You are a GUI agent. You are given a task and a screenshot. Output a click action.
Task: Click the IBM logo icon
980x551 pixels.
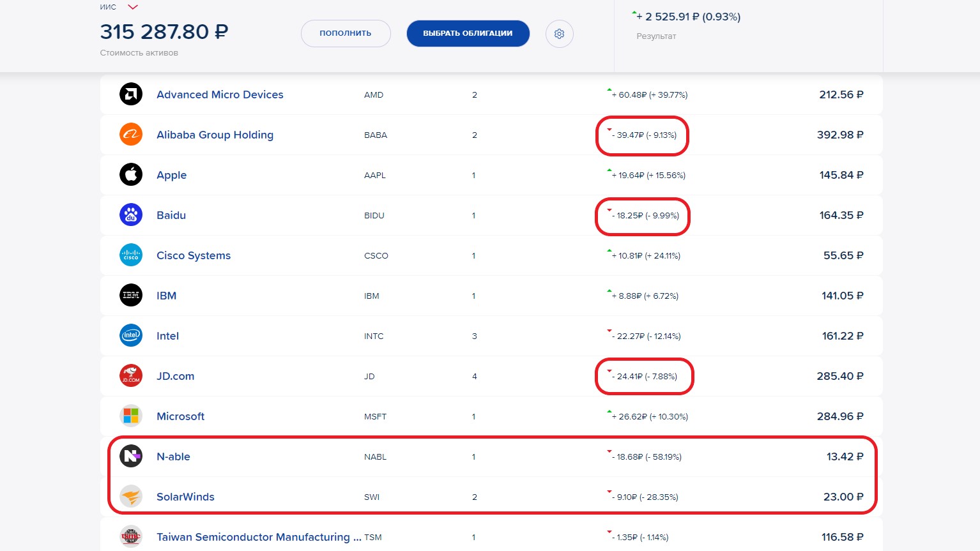pyautogui.click(x=131, y=296)
